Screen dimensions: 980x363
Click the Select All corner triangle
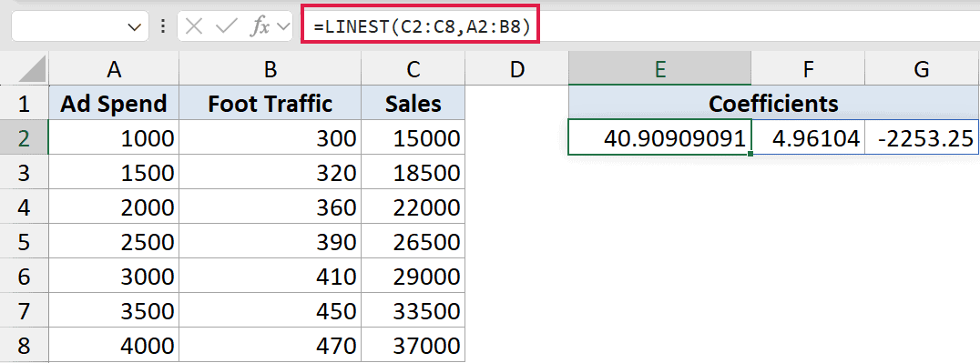click(x=31, y=69)
